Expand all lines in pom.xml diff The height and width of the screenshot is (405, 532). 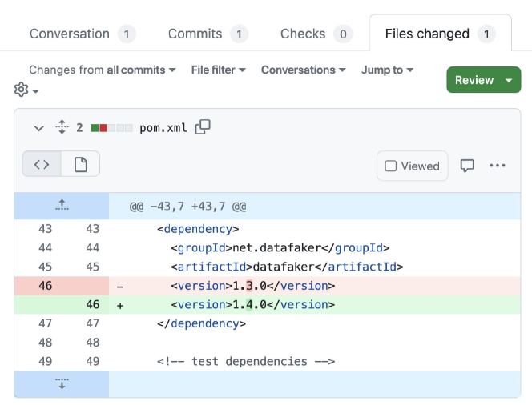click(62, 127)
